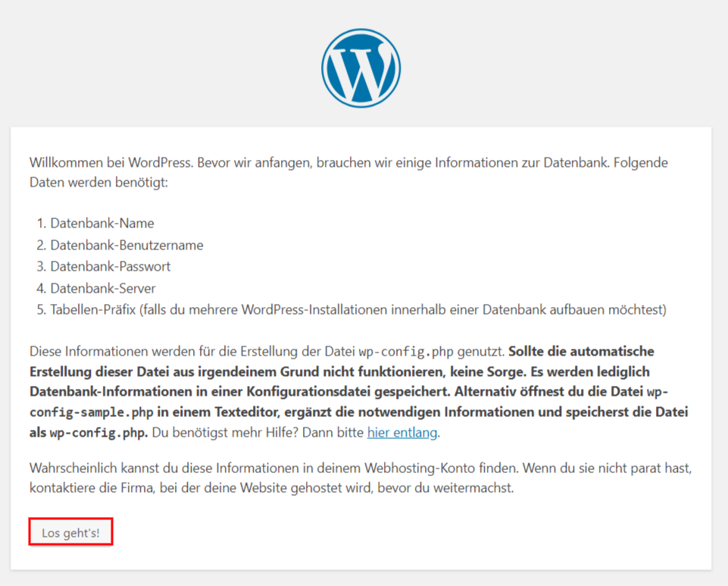This screenshot has width=728, height=586.
Task: Select the "Datenbank-Name" list item
Action: [102, 224]
